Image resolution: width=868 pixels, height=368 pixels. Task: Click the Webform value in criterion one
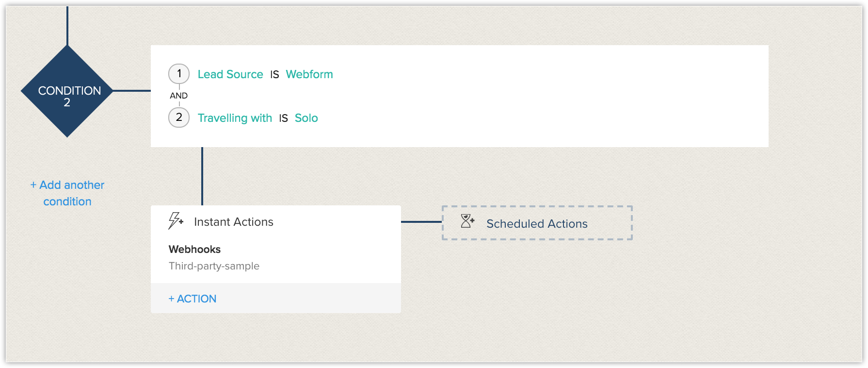tap(309, 74)
